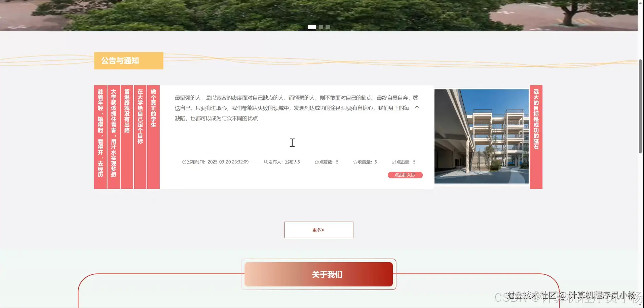Click the star icon for 收藏量
Viewport: 644px width, 308px height.
(x=355, y=162)
